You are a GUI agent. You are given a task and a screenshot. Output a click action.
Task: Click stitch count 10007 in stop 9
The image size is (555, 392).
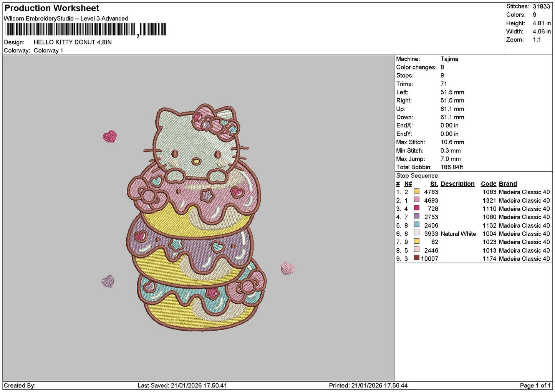(x=429, y=259)
